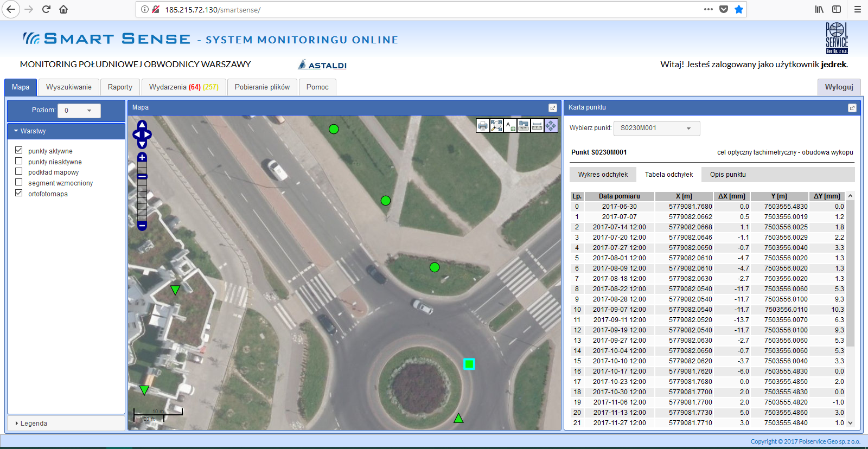Pan the map south with down arrow

(x=142, y=144)
